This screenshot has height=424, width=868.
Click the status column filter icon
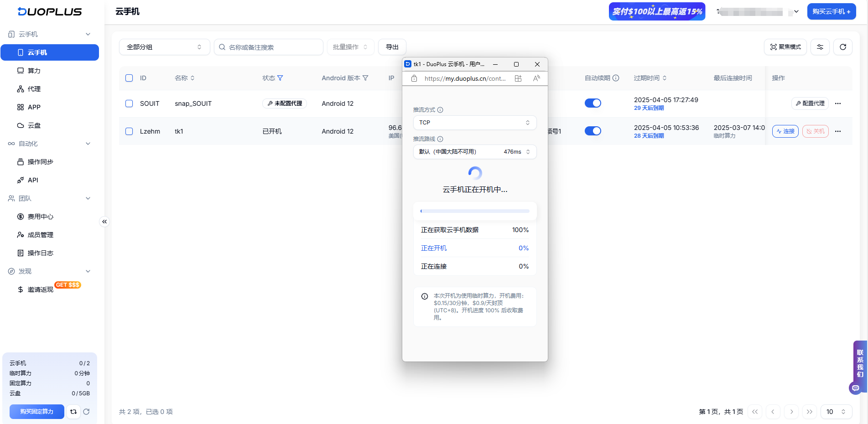(280, 78)
